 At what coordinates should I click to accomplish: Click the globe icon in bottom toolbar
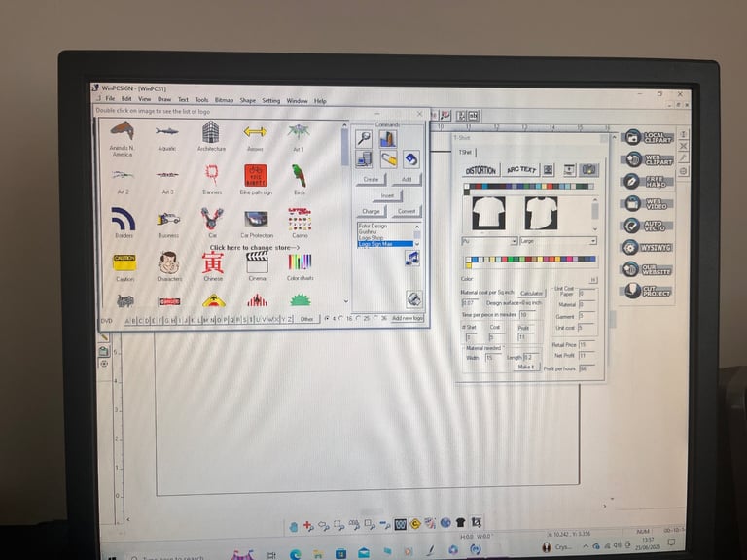tap(445, 522)
